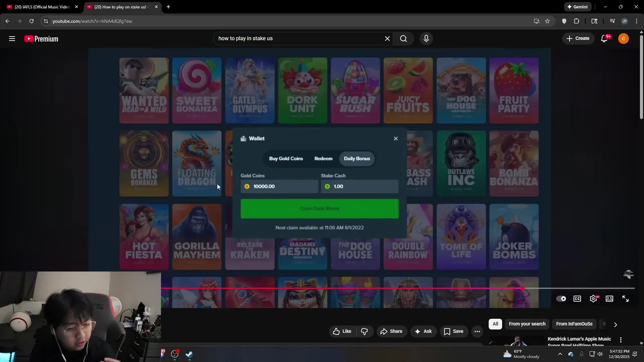
Task: Open volume control in system tray
Action: pos(600,354)
